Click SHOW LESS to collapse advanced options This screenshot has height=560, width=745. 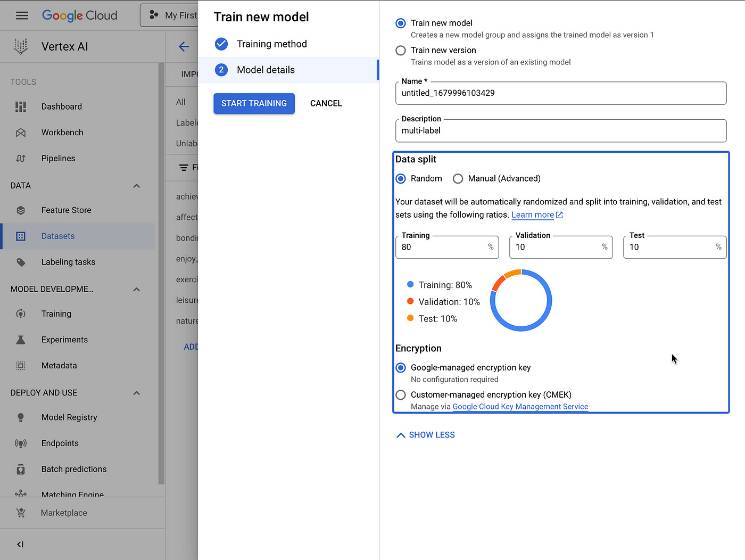425,434
